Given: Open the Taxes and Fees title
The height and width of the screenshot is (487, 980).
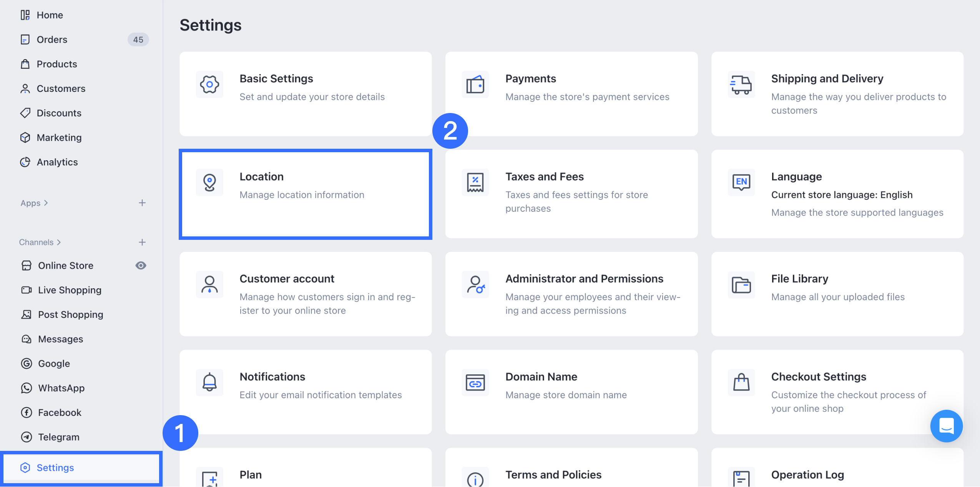Looking at the screenshot, I should click(545, 177).
